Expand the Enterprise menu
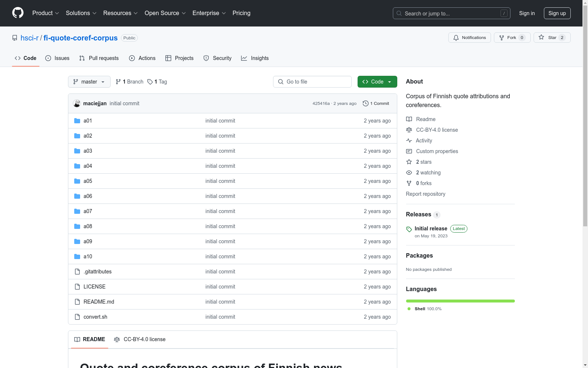588x368 pixels. click(209, 13)
